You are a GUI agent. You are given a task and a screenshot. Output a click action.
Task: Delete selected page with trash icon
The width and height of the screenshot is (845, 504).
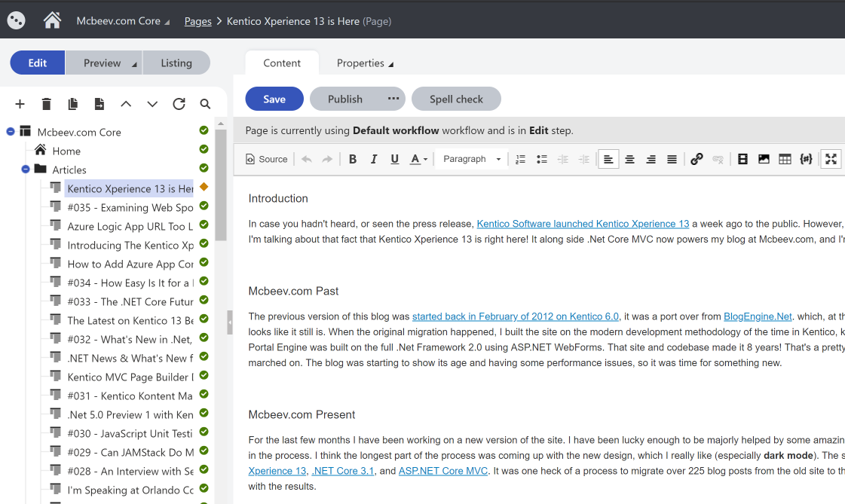click(46, 104)
